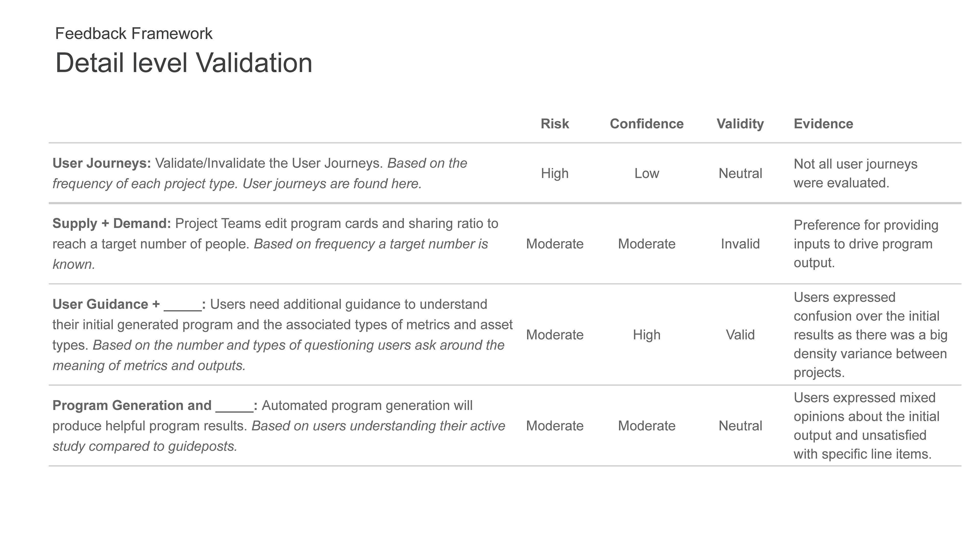Click the Valid validity cell
980x551 pixels.
pyautogui.click(x=740, y=335)
